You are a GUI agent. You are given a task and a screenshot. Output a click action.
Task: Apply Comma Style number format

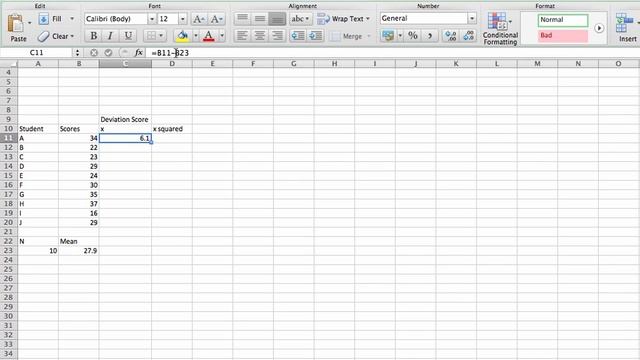430,36
